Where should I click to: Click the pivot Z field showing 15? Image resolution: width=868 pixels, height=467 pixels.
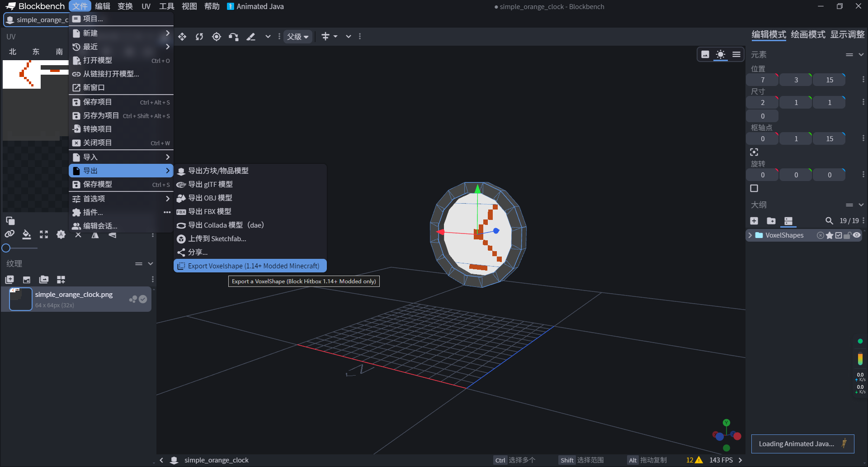pos(830,139)
